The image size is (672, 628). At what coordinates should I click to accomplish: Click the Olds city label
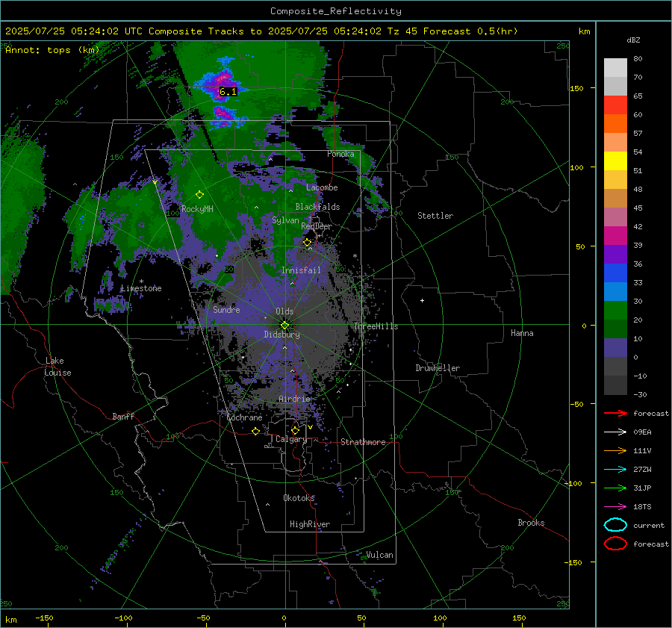pos(284,311)
